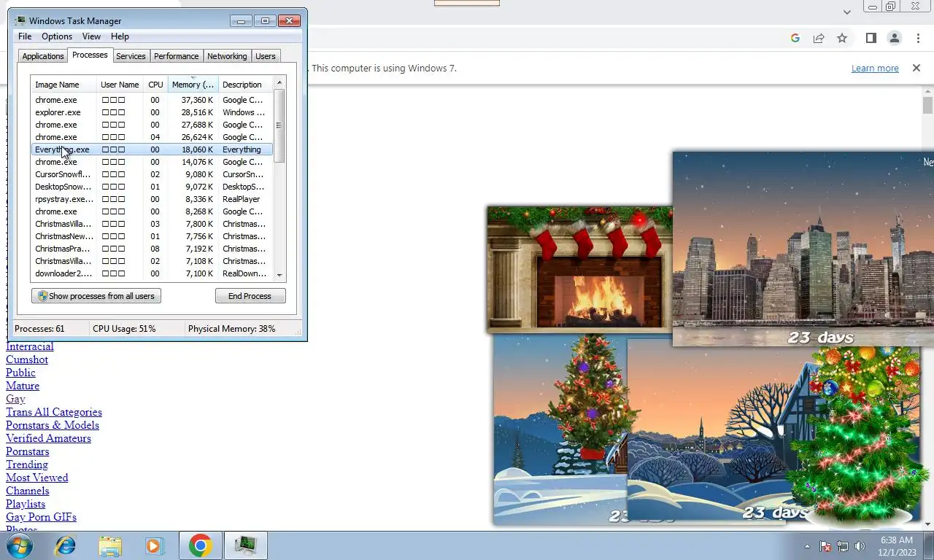Click the CPU Usage 51% status entry
Screen dimensions: 934x560
coord(124,329)
